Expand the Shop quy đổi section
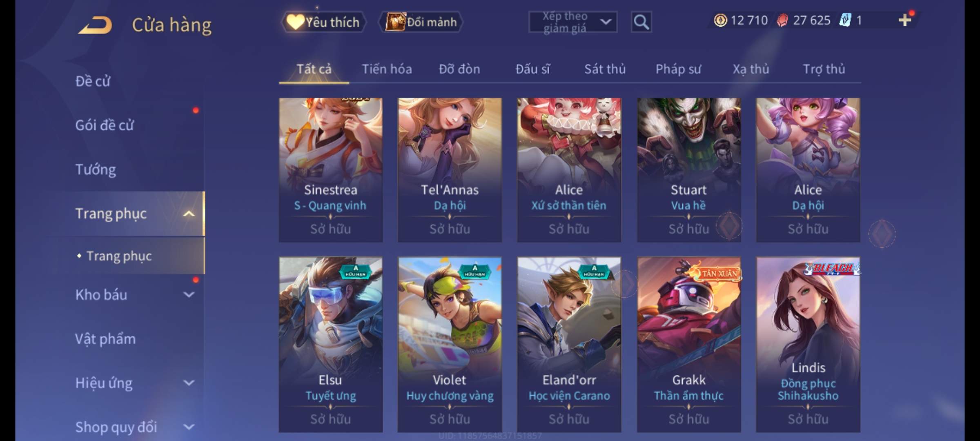Image resolution: width=980 pixels, height=441 pixels. [x=189, y=427]
